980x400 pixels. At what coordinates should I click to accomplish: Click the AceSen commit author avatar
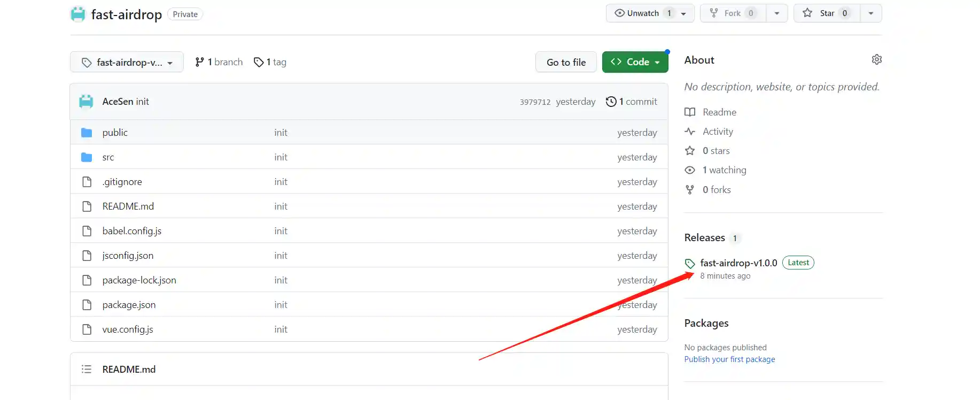(x=86, y=102)
